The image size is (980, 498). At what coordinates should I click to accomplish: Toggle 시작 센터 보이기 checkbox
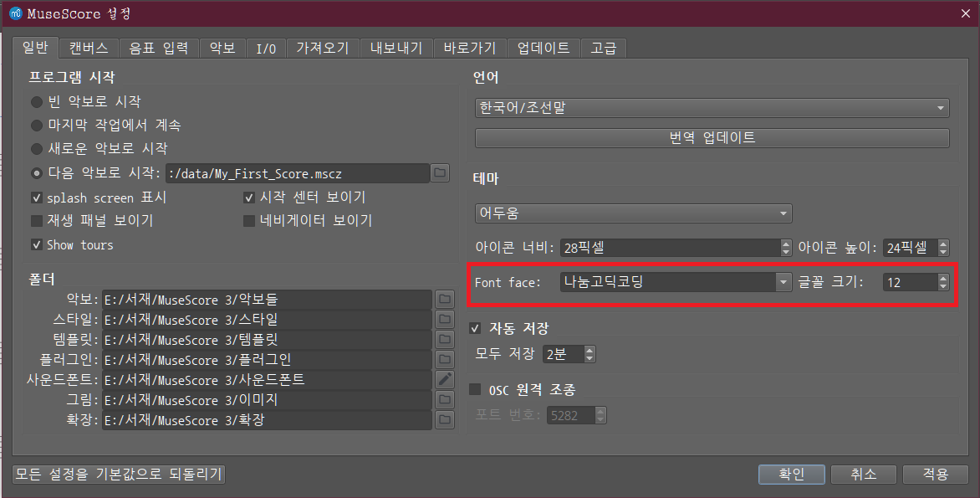tap(249, 198)
